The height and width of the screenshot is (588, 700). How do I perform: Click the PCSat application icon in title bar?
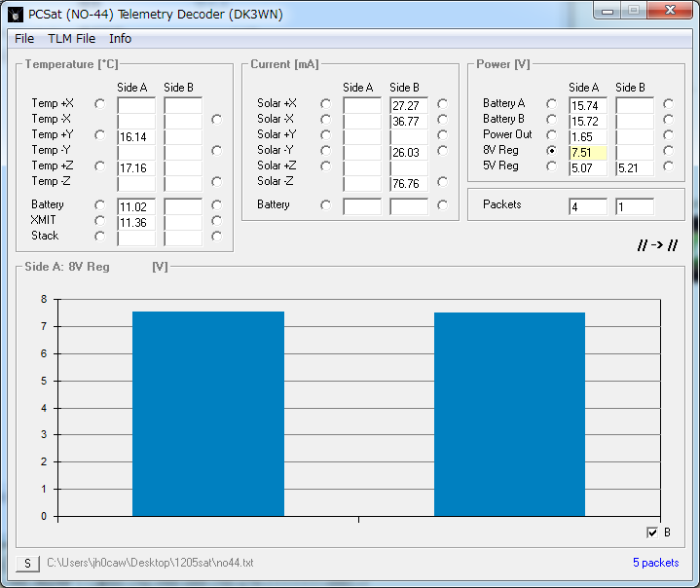16,15
